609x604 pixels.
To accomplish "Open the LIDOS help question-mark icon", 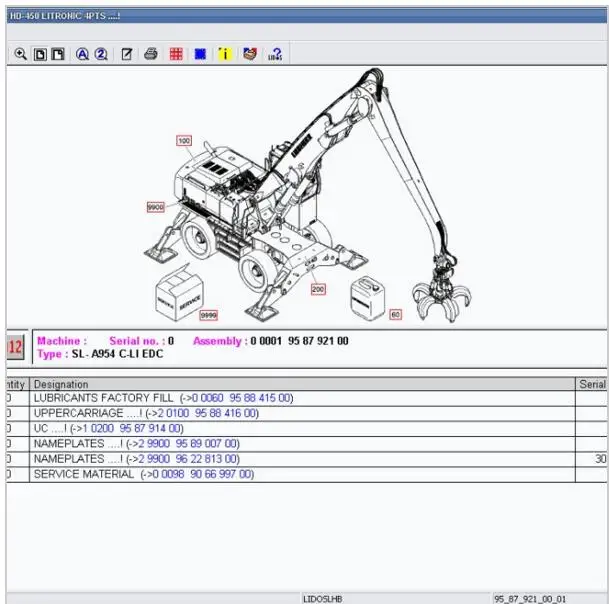I will tap(275, 54).
